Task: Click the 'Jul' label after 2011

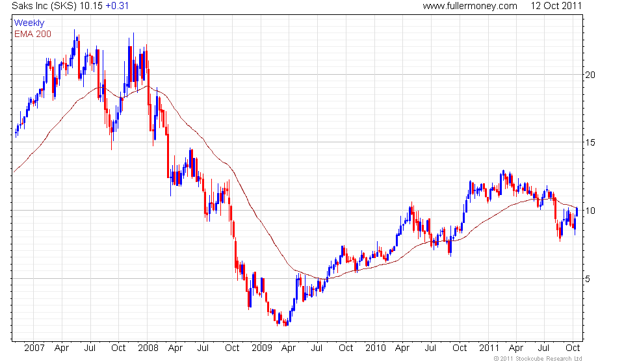Action: [543, 348]
